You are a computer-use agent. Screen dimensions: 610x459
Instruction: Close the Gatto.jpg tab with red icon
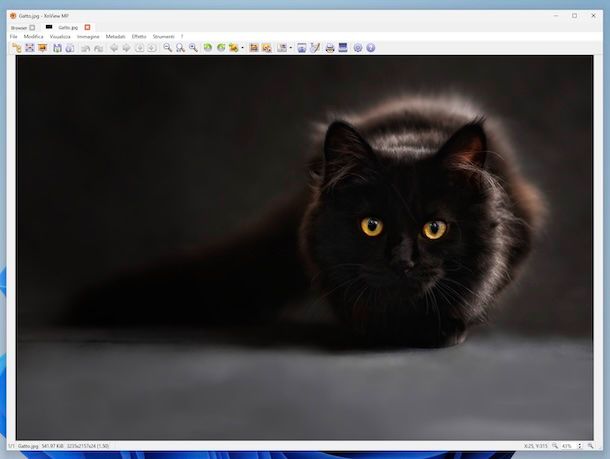pos(88,27)
